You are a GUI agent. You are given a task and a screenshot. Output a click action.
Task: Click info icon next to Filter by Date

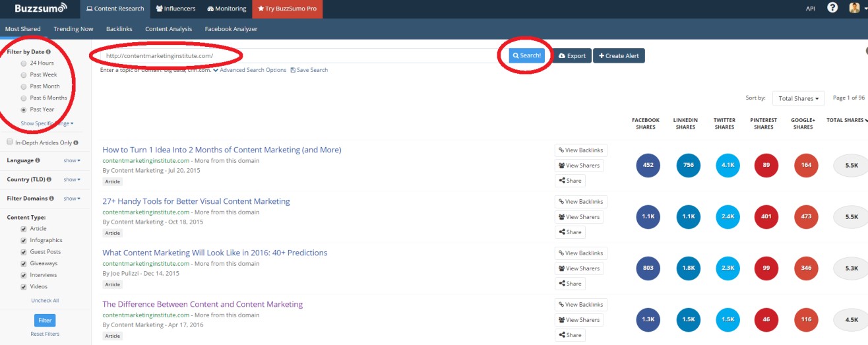(48, 51)
